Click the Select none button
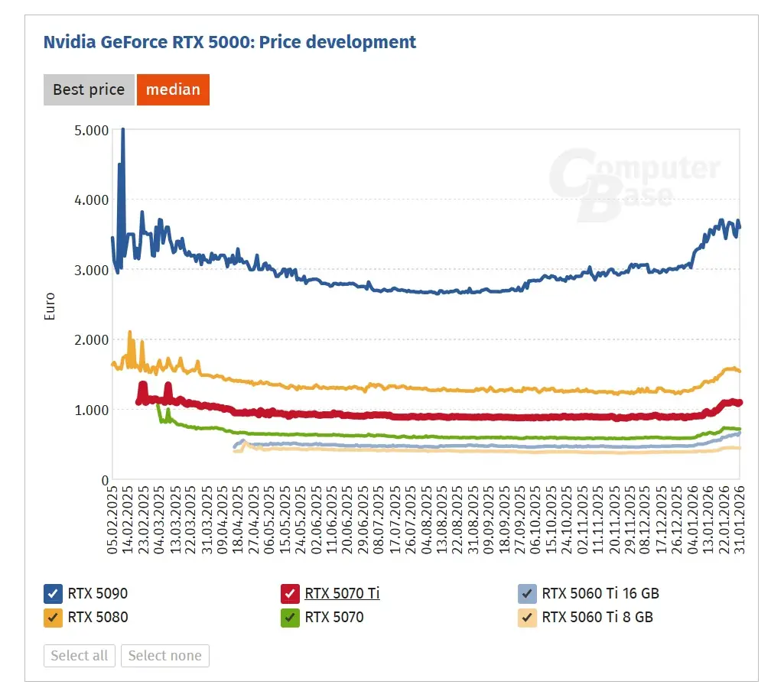The width and height of the screenshot is (784, 691). pyautogui.click(x=165, y=656)
